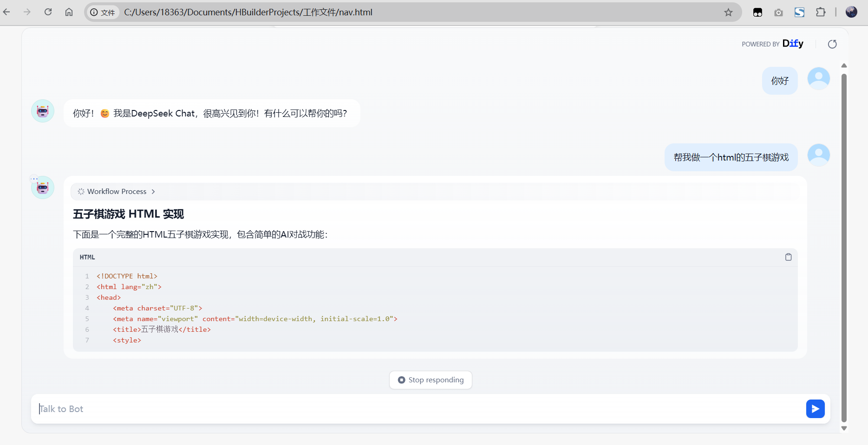Click the 帮我做一个html的五子棋游戏 message
The image size is (868, 445).
[731, 157]
